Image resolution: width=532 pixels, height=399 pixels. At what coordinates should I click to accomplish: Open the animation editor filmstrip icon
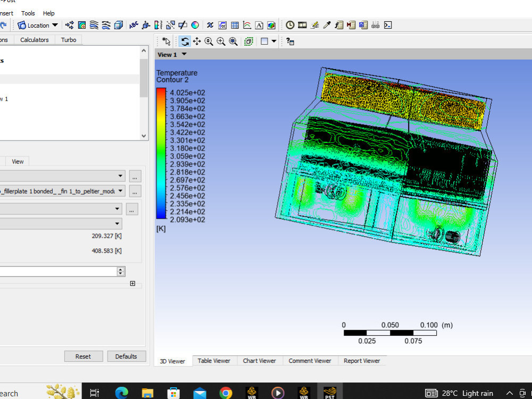tap(302, 24)
